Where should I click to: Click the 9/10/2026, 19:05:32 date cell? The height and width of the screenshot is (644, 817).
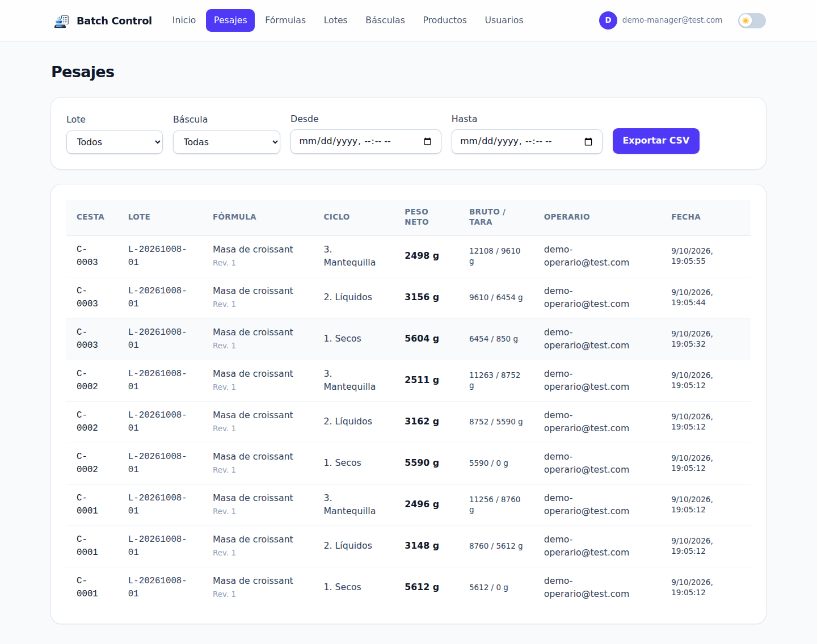tap(692, 339)
